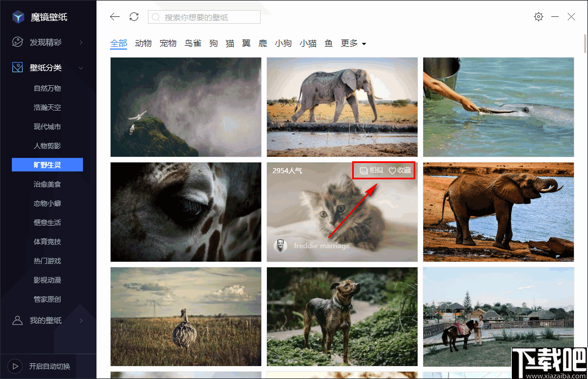Go back with the left arrow icon
Image resolution: width=588 pixels, height=379 pixels.
coord(115,16)
